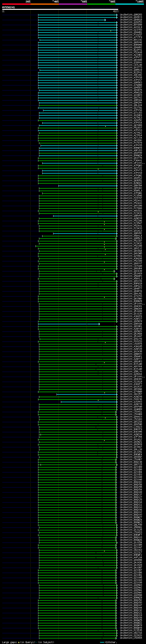Select the UniRef100_Q42890 label
This screenshot has width=146, height=644.
click(131, 140)
